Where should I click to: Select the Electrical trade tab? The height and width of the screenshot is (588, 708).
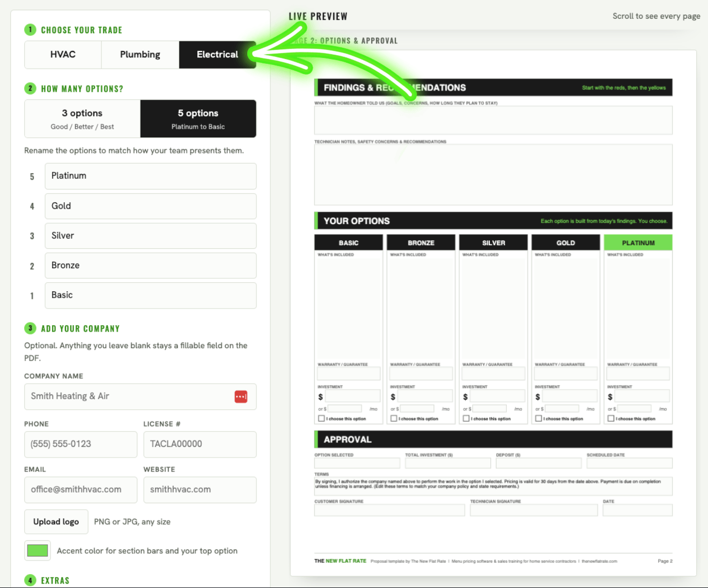pyautogui.click(x=217, y=55)
